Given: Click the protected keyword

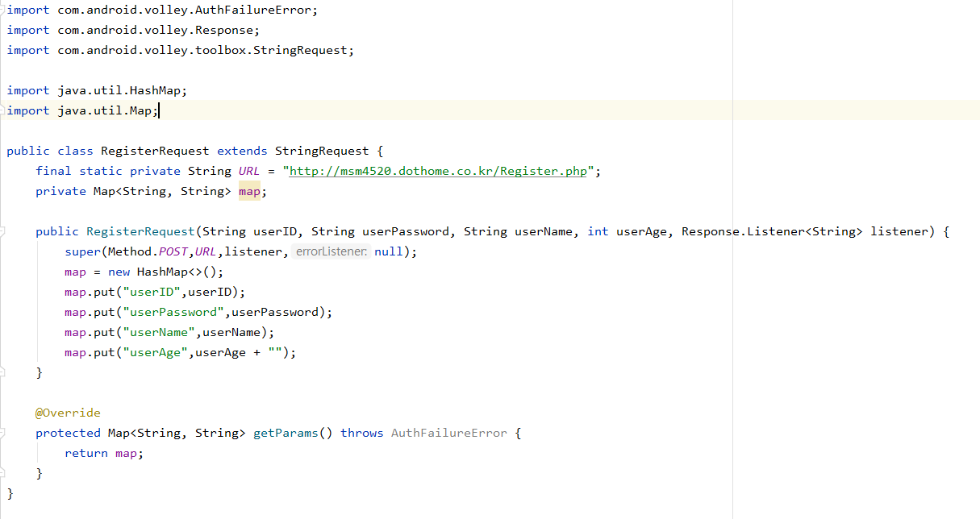Looking at the screenshot, I should point(68,433).
